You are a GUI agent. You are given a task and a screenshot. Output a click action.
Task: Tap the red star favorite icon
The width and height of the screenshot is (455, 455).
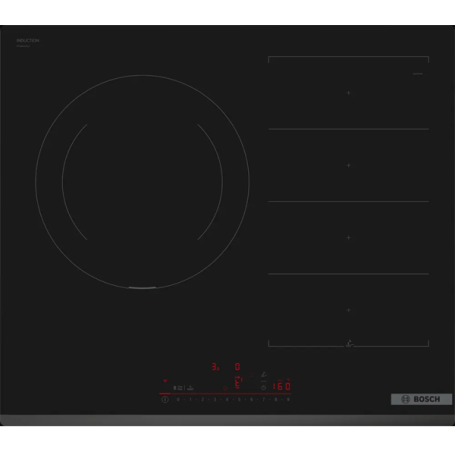[x=225, y=388]
